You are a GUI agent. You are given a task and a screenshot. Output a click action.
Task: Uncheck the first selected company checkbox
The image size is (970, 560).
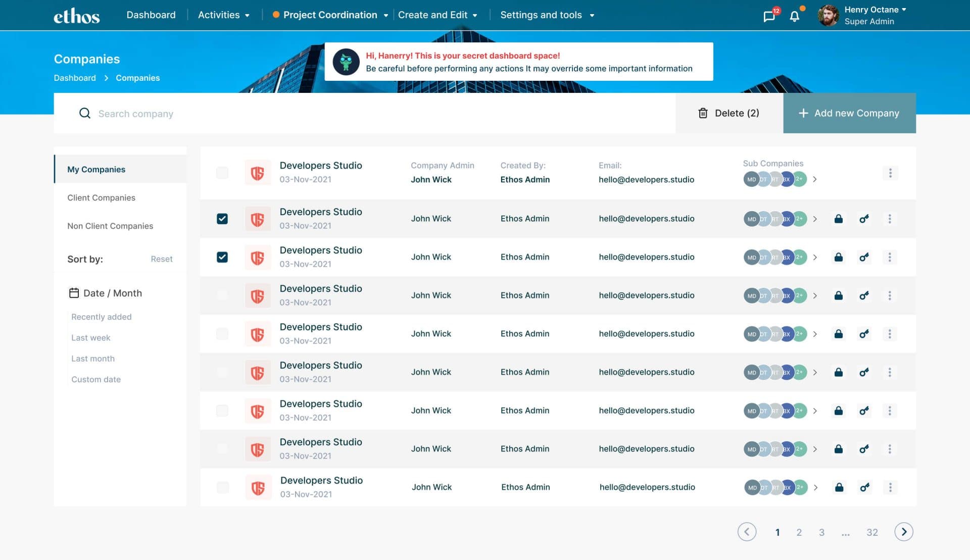click(x=222, y=219)
